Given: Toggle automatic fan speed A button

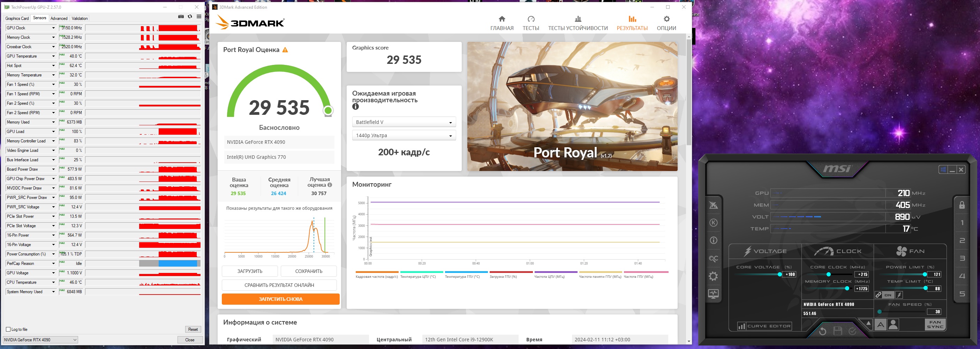Looking at the screenshot, I should pyautogui.click(x=880, y=325).
